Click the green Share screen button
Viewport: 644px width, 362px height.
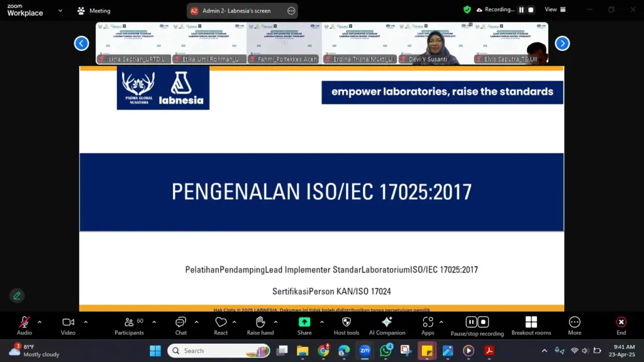coord(304,326)
